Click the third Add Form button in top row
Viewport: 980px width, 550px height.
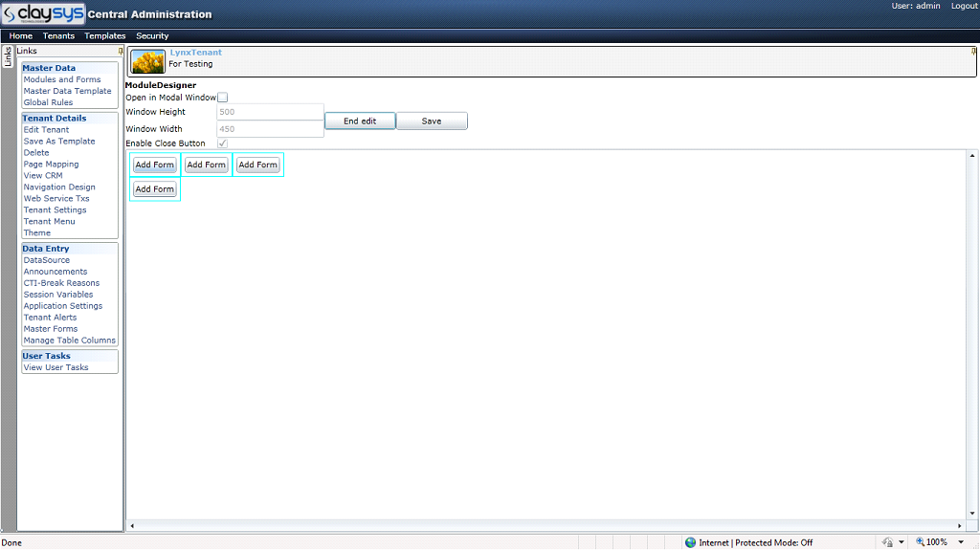click(x=258, y=165)
